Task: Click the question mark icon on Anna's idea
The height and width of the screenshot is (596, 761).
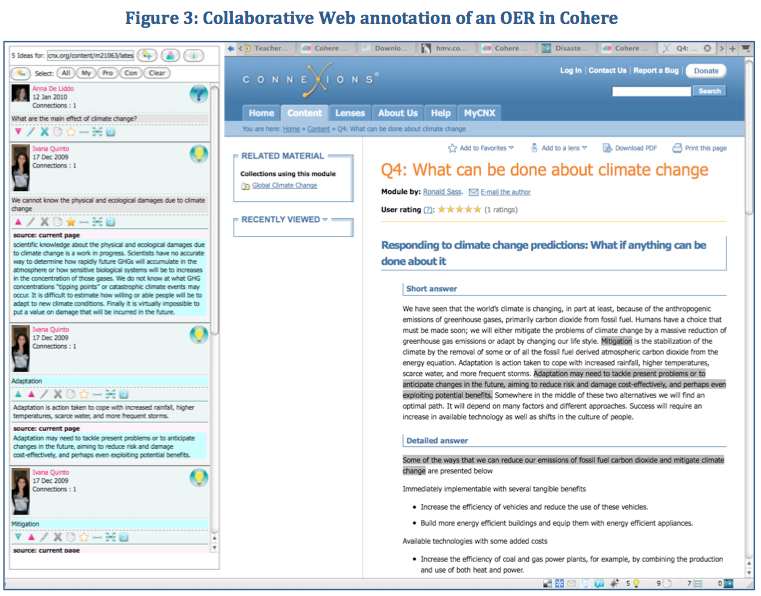Action: pyautogui.click(x=199, y=94)
